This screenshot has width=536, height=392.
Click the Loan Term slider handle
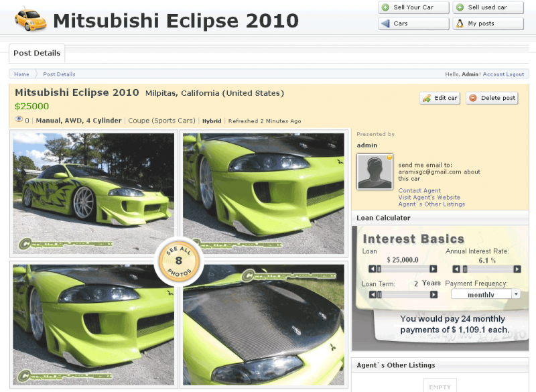pos(379,295)
